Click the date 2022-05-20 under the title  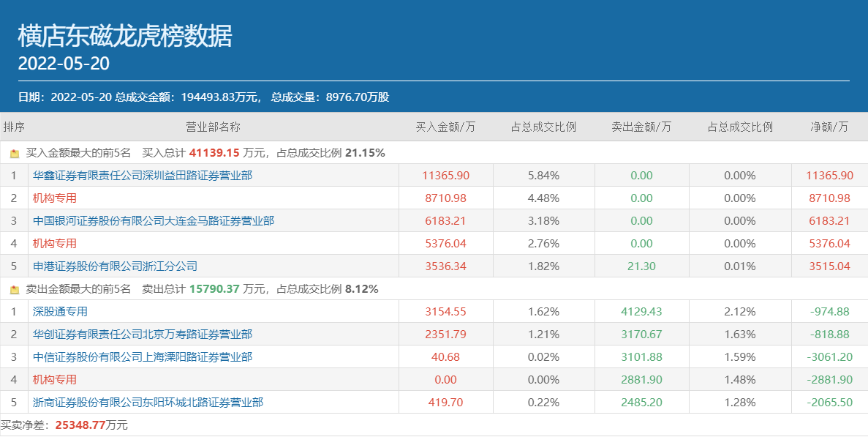64,64
